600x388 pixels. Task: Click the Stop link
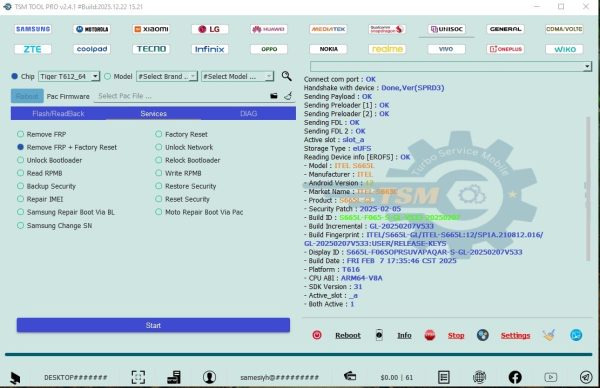456,335
